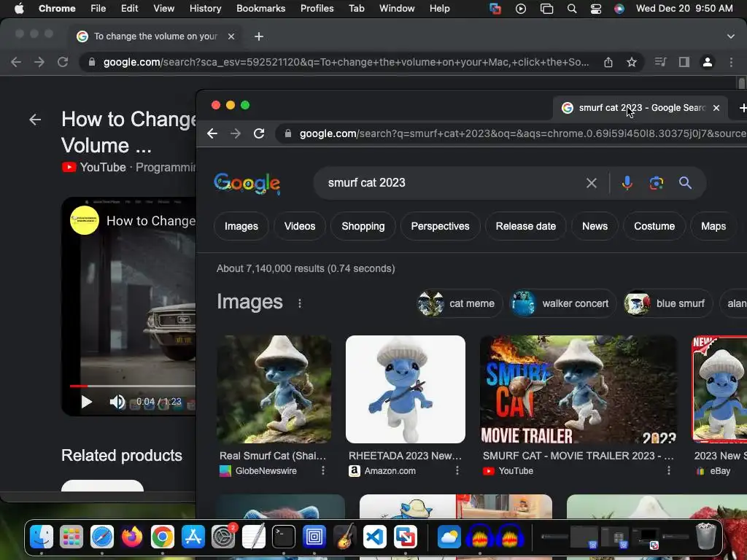The image size is (747, 560).
Task: Open options for Real Smurf Cat GlobeNewswire result
Action: tap(323, 470)
